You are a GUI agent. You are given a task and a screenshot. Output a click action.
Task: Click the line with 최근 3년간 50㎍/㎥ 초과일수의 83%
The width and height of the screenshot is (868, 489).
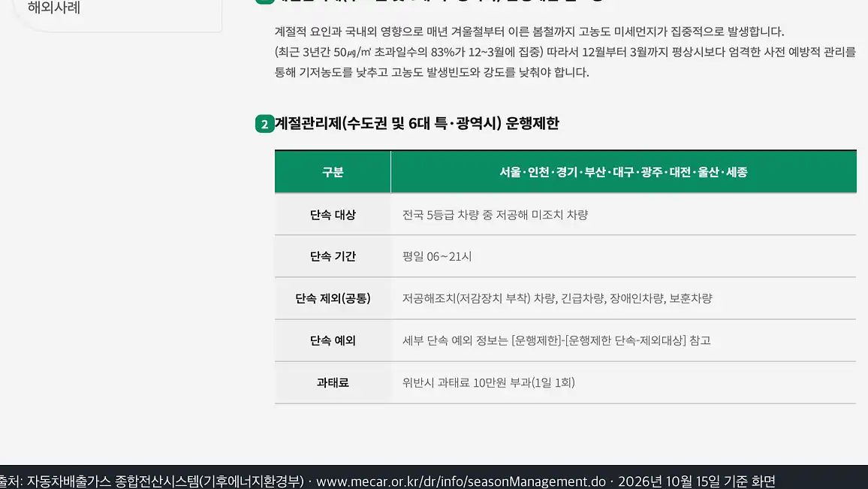tap(565, 52)
